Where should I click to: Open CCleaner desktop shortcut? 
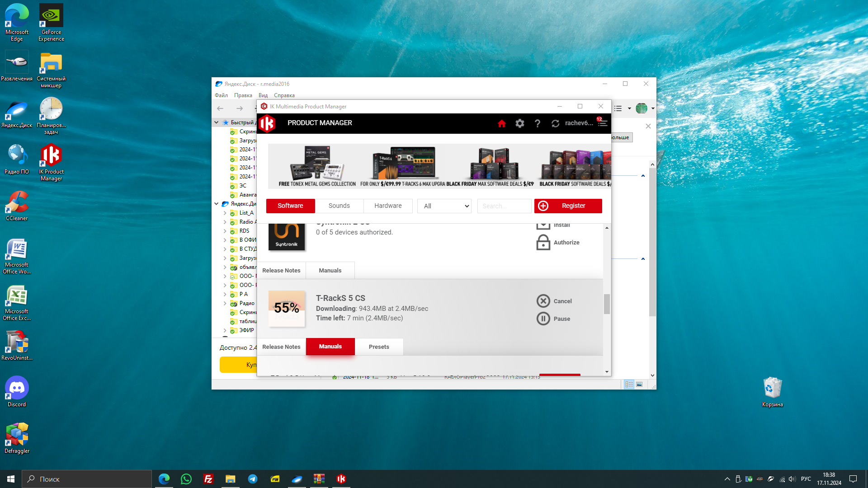click(x=17, y=206)
